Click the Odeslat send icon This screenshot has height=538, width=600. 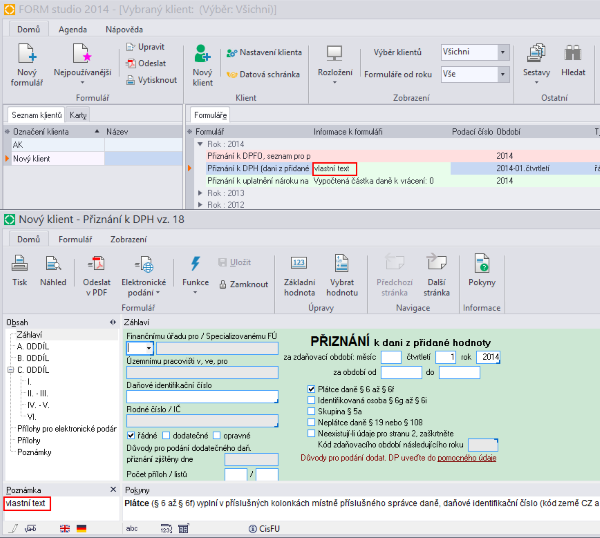(x=131, y=64)
